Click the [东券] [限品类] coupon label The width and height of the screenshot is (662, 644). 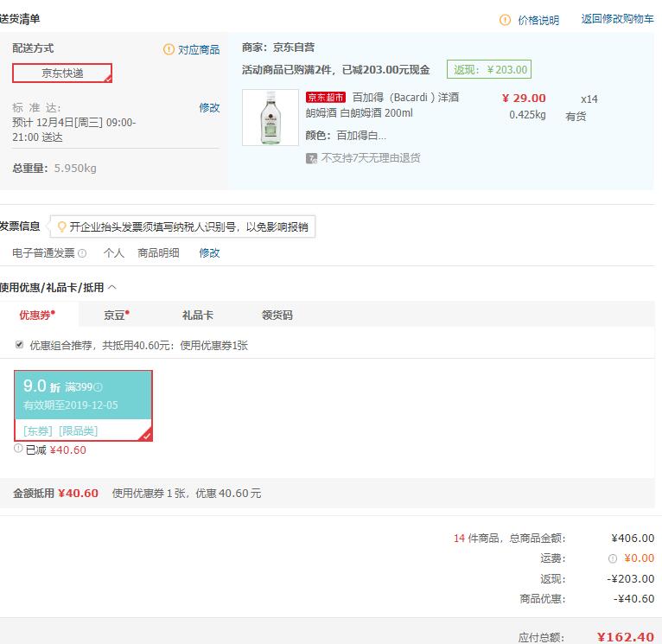click(x=60, y=430)
